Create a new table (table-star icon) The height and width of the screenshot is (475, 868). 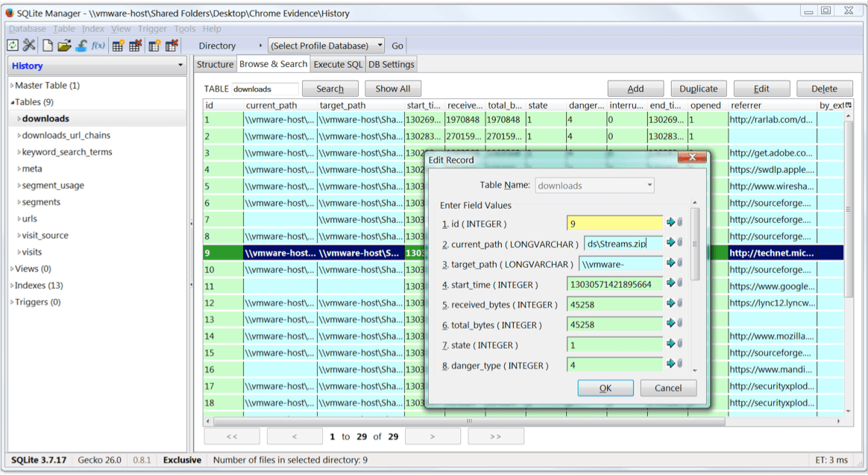click(118, 45)
